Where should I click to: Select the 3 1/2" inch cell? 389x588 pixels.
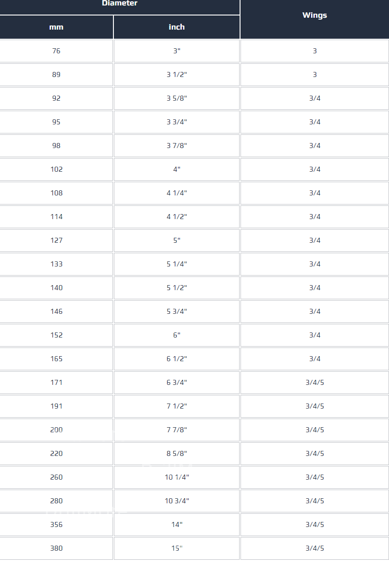pyautogui.click(x=177, y=75)
